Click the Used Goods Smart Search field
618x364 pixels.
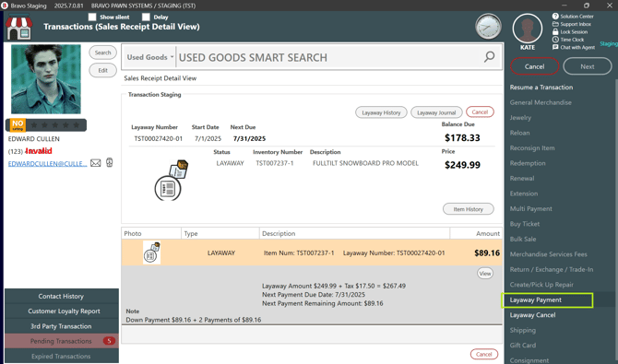click(329, 57)
